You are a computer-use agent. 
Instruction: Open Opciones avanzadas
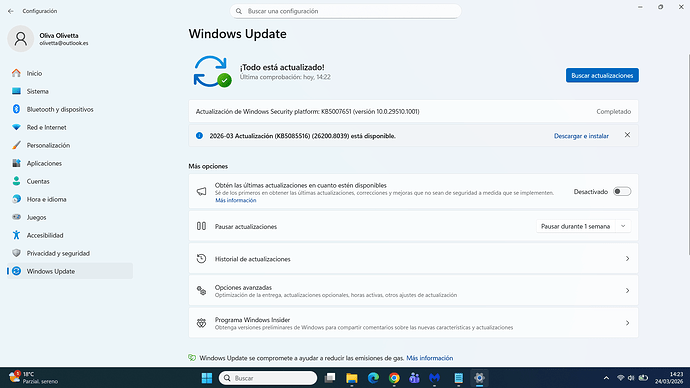pos(413,291)
